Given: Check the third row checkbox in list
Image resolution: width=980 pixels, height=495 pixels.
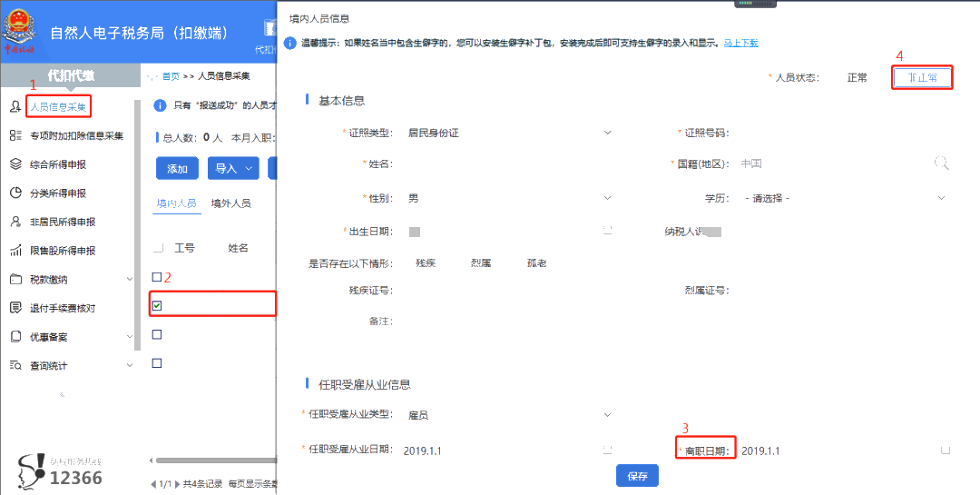Looking at the screenshot, I should click(157, 334).
